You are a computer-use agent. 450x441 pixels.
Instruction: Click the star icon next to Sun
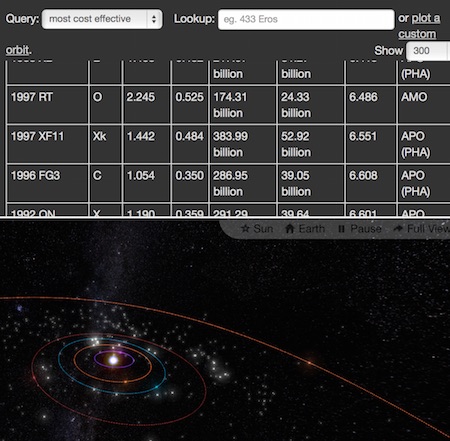[x=245, y=229]
